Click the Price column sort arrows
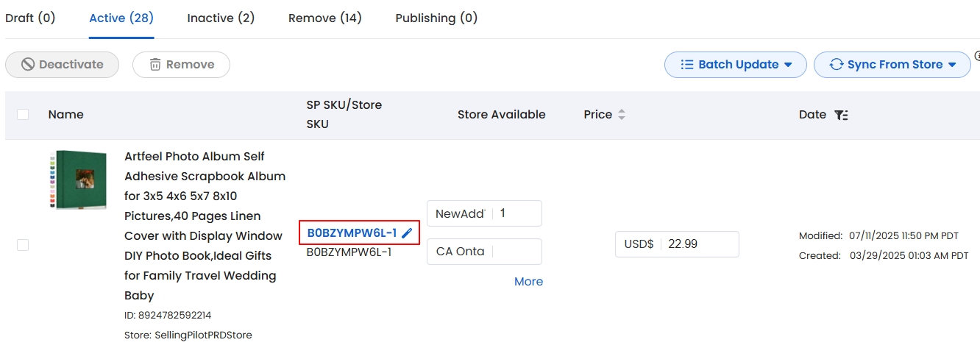 (x=622, y=115)
